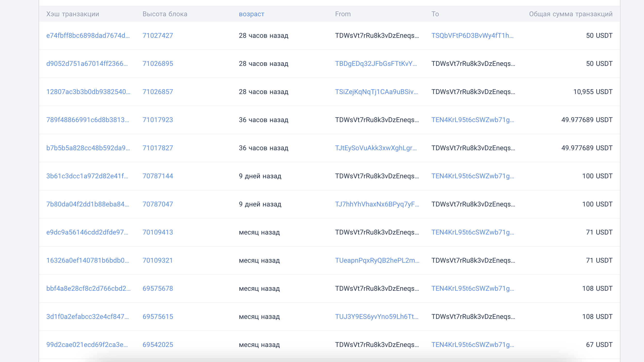Select 100 USDT in block 70787144 row
Image resolution: width=644 pixels, height=362 pixels.
[597, 176]
